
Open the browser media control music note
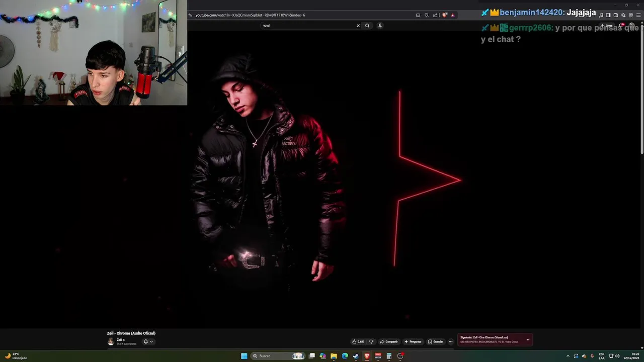click(x=601, y=15)
